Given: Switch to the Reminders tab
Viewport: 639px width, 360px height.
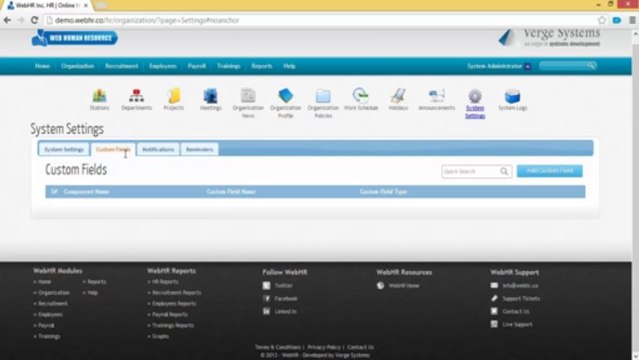Looking at the screenshot, I should (x=199, y=149).
